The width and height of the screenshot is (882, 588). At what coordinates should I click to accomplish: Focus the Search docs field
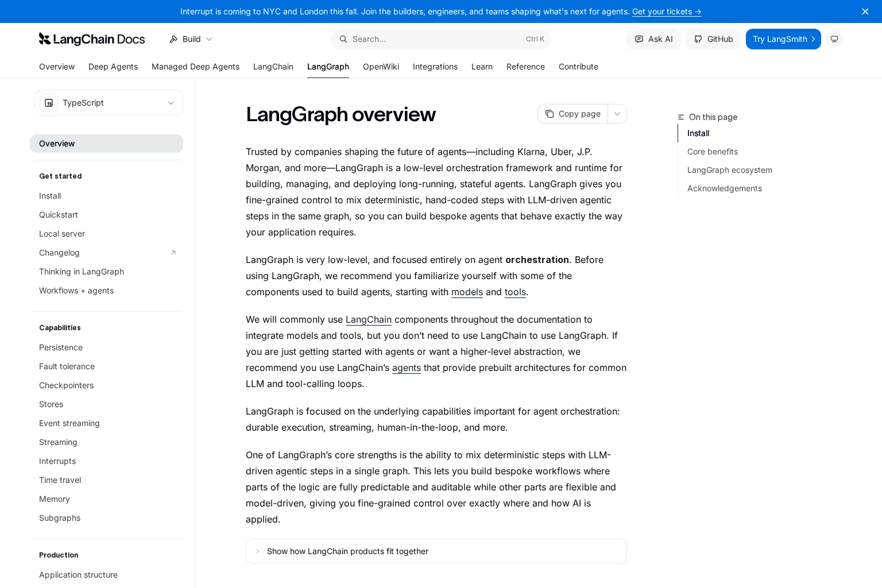tap(441, 39)
